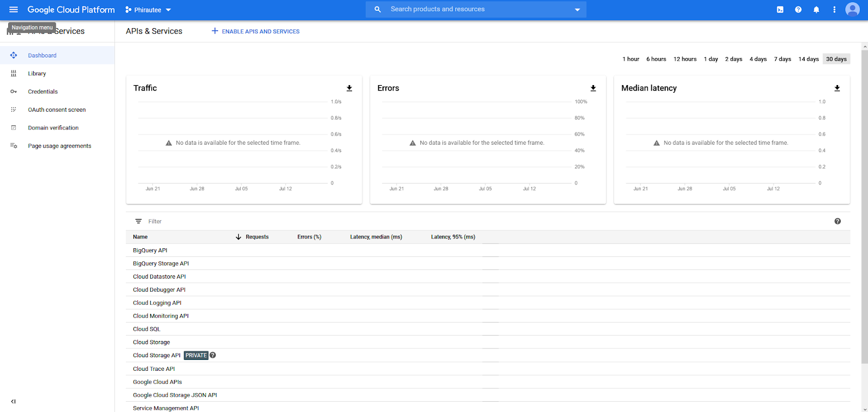Viewport: 868px width, 412px height.
Task: Download the Errors chart data
Action: point(593,88)
